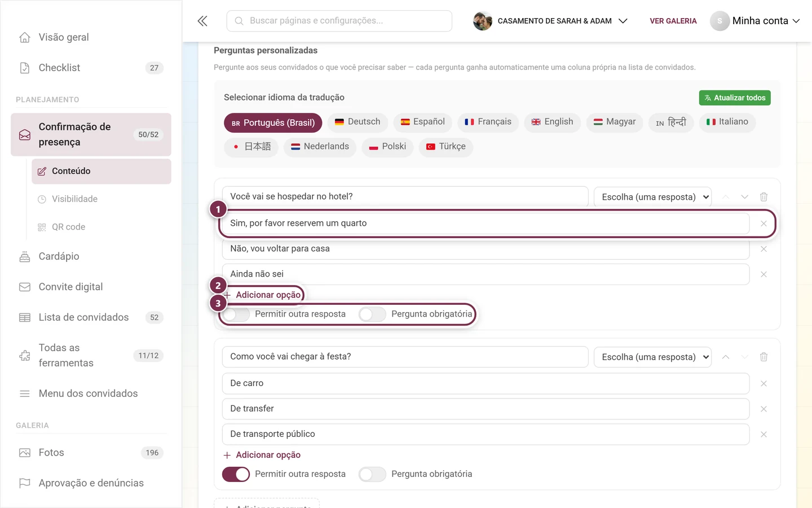Viewport: 812px width, 508px height.
Task: Toggle 'Permitir outra resposta' for hotel question
Action: [236, 314]
